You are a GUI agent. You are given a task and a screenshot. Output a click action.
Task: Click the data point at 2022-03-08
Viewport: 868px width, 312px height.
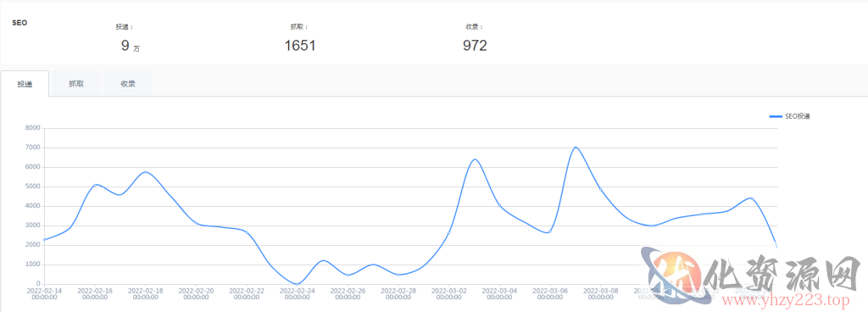coord(601,189)
